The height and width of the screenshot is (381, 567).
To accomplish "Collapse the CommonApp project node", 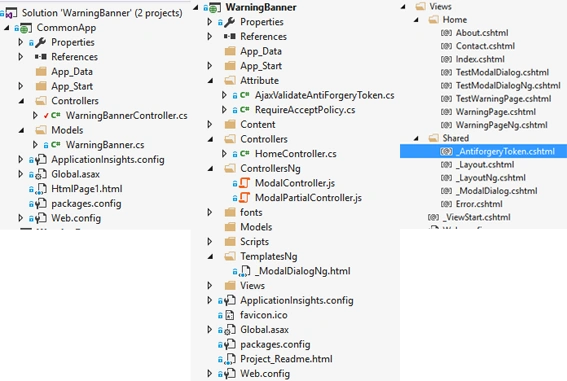I will 7,28.
